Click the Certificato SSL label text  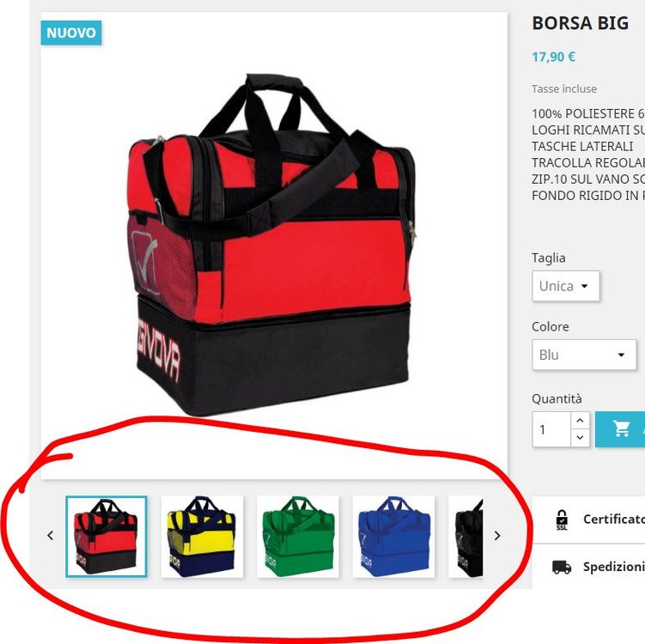point(614,519)
